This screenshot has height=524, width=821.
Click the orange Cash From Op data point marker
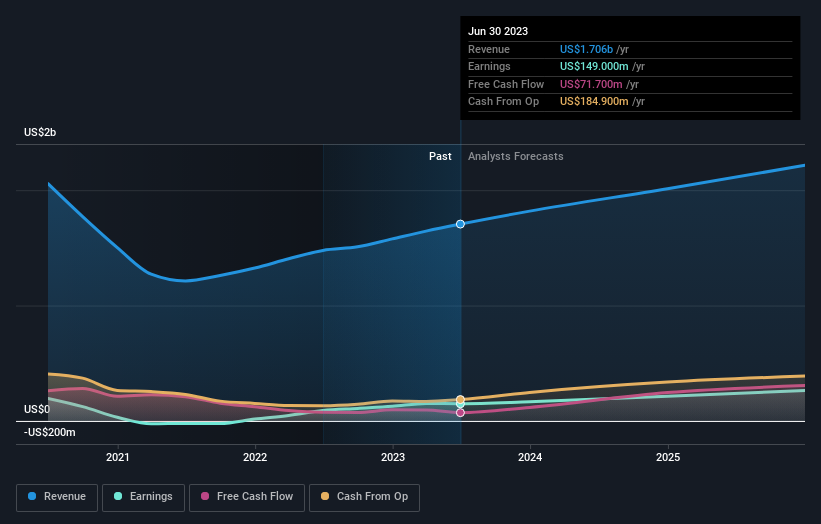pos(460,399)
